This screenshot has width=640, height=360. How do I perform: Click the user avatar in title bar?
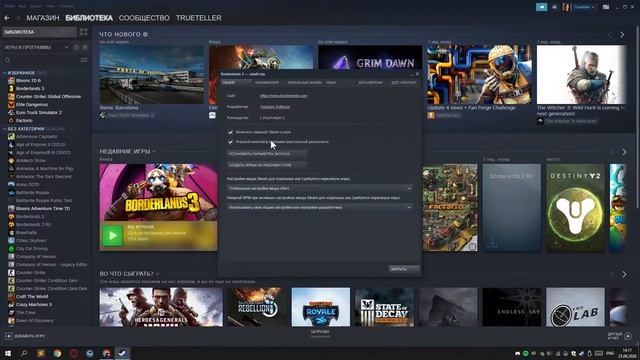pos(566,7)
